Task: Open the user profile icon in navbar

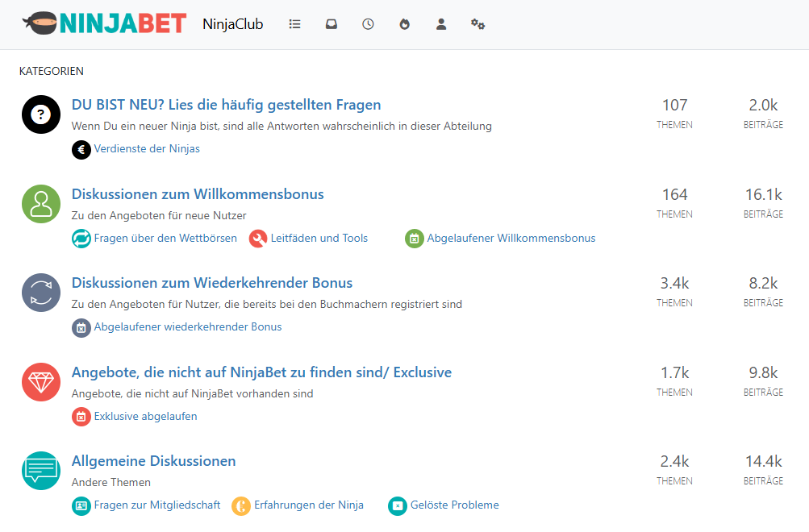Action: [x=441, y=24]
